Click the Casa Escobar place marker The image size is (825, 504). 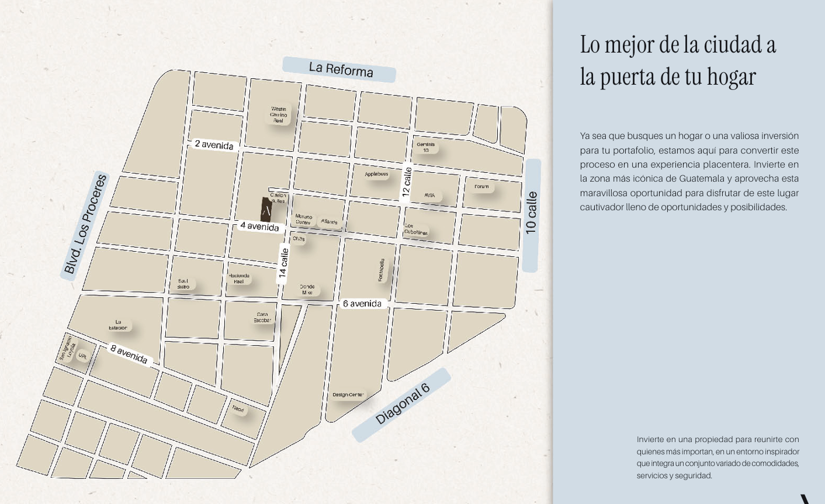tap(262, 317)
